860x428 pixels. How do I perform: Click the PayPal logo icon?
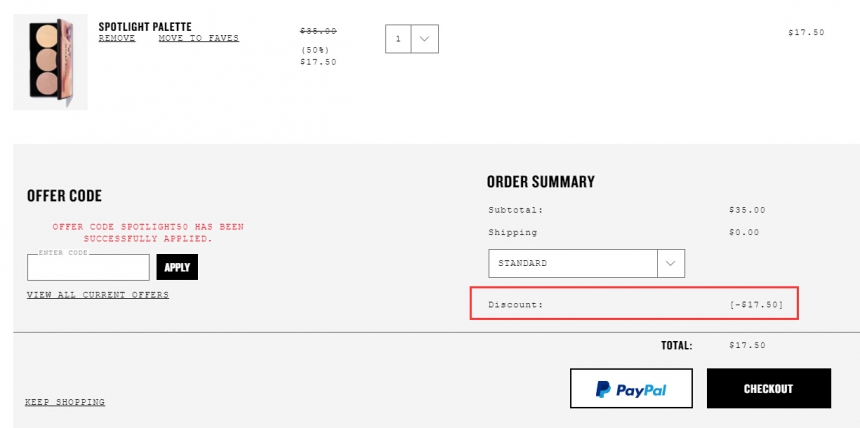603,390
